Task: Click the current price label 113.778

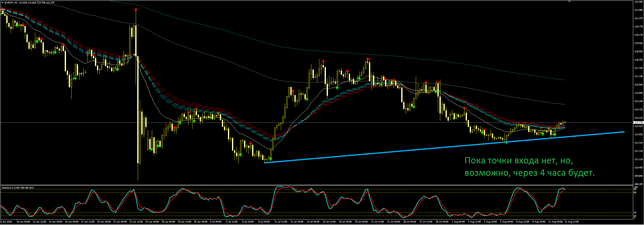Action: coord(638,123)
